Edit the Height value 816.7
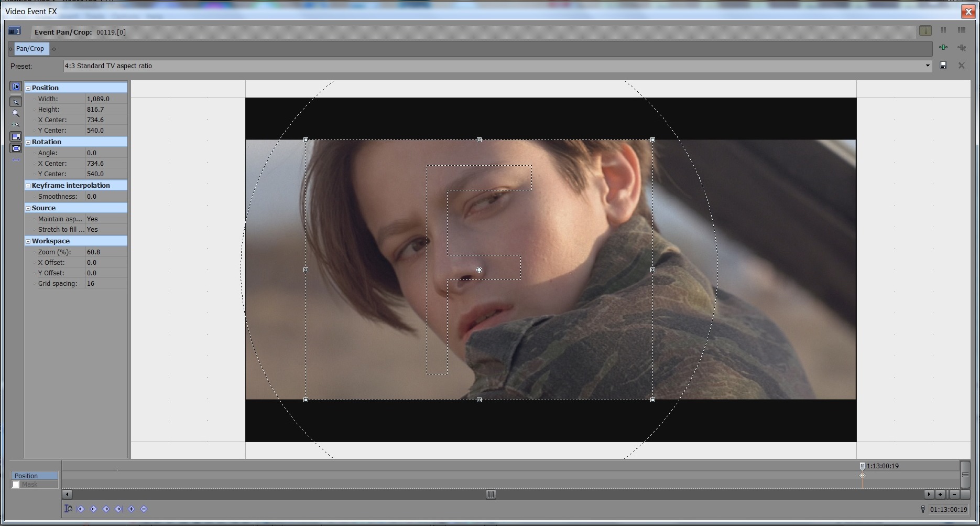The width and height of the screenshot is (980, 526). [x=106, y=109]
